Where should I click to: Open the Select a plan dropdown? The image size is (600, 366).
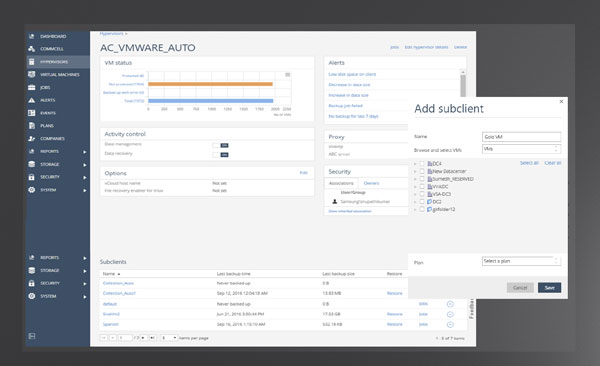(x=522, y=261)
